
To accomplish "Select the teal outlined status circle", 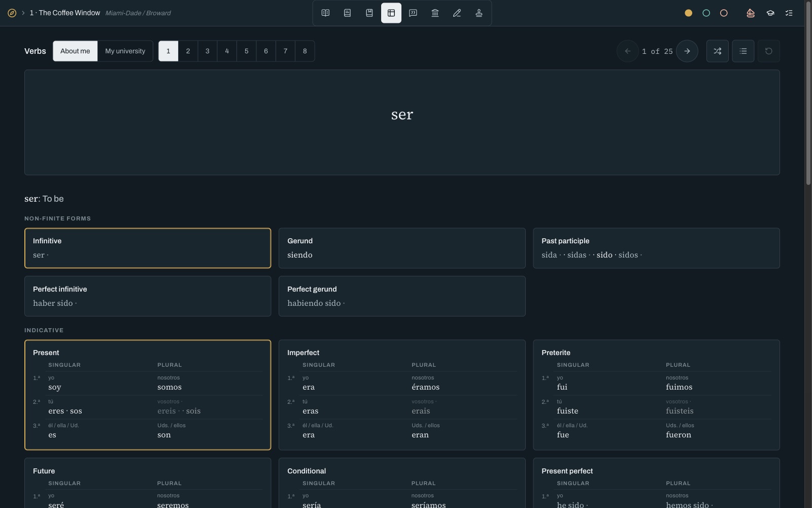I will click(x=706, y=13).
